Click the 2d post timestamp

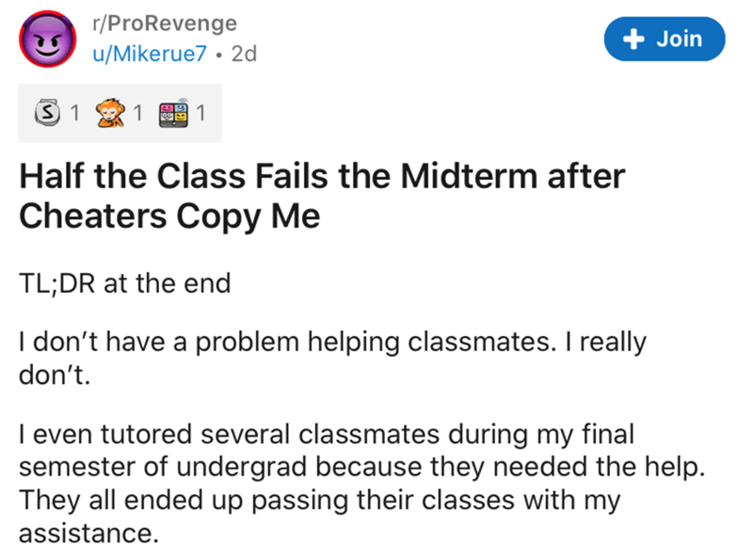pyautogui.click(x=244, y=54)
